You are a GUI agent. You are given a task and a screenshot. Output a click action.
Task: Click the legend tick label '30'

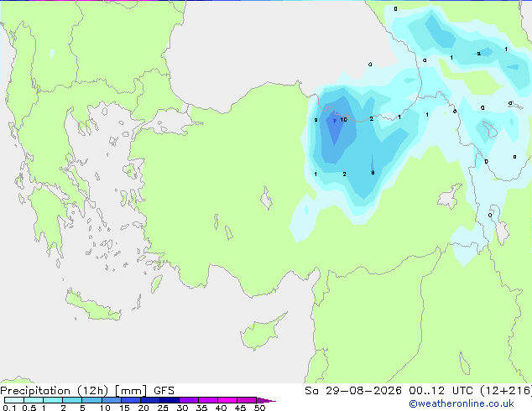tap(182, 408)
